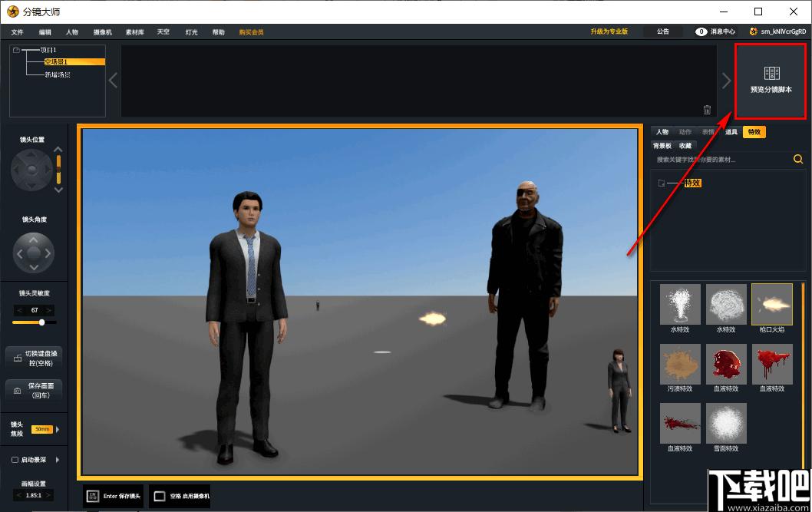Image resolution: width=812 pixels, height=512 pixels.
Task: Enable the 启动景深 checkbox
Action: [15, 460]
